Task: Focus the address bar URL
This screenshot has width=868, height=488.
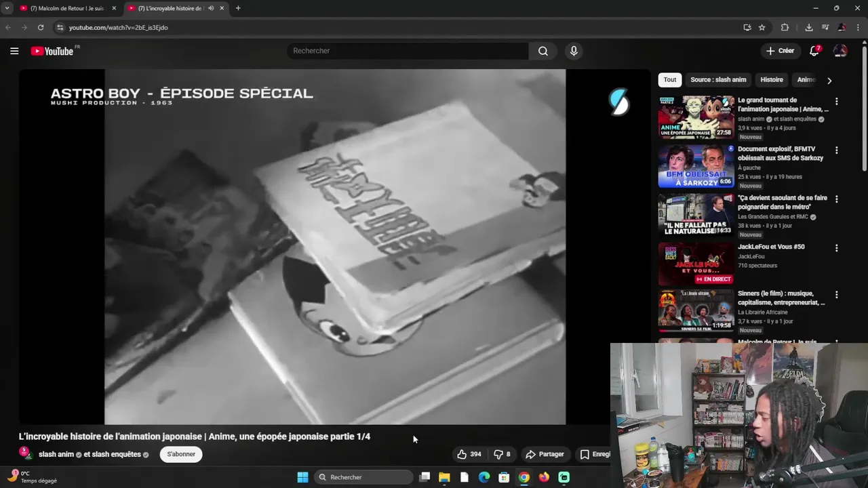Action: coord(119,27)
